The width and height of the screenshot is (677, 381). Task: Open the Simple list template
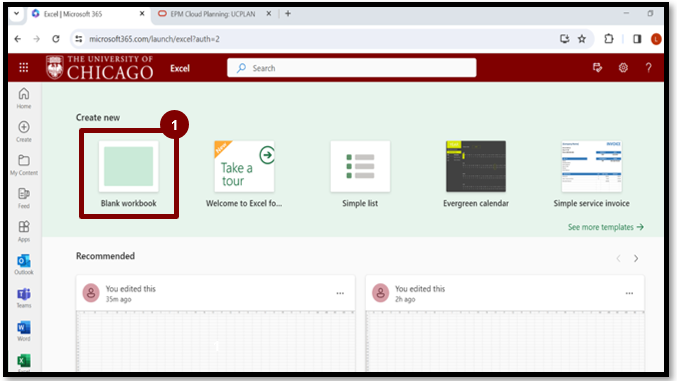(x=360, y=174)
